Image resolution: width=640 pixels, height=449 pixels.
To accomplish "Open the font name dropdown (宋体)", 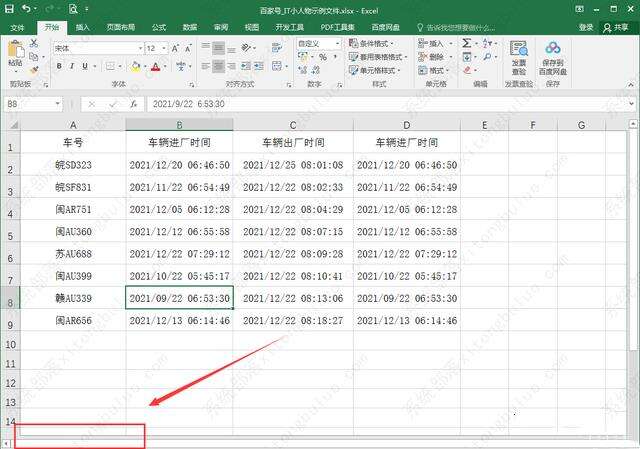I will pyautogui.click(x=140, y=49).
